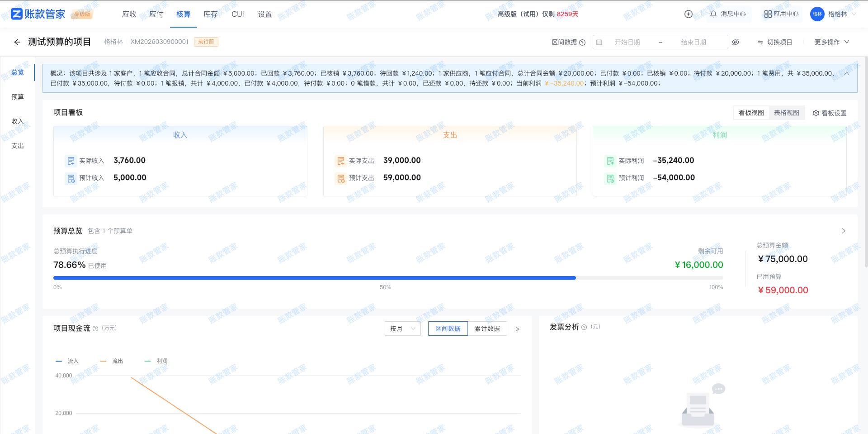Collapse the 概况 summary banner
This screenshot has height=434, width=868.
point(846,73)
